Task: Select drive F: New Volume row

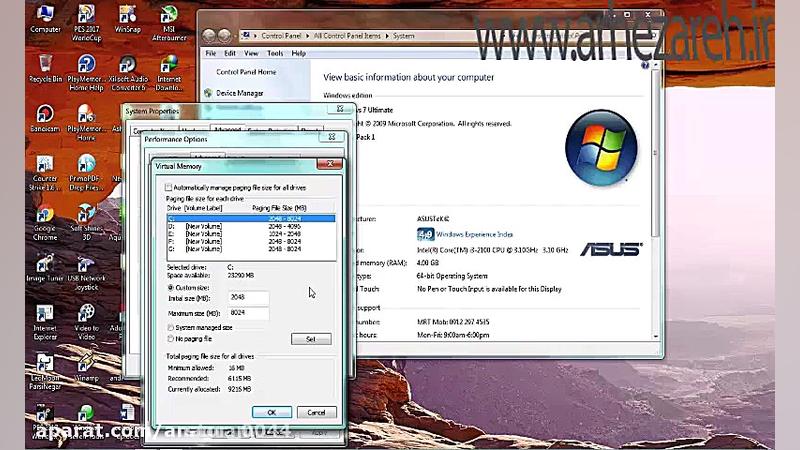Action: [251, 241]
